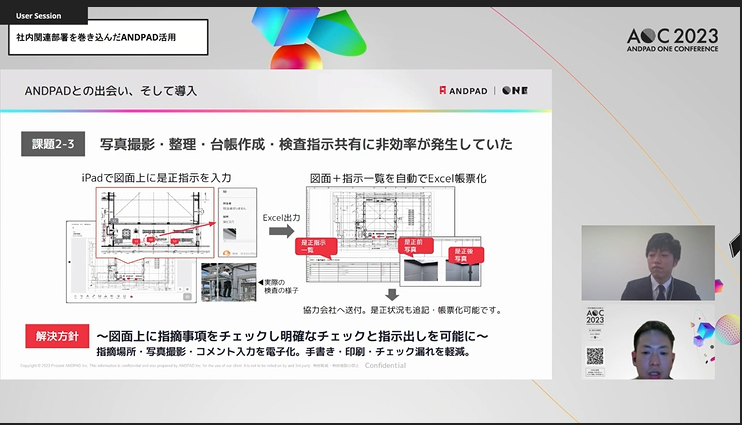
Task: Click the QR code beside the lower speaker
Action: [595, 356]
